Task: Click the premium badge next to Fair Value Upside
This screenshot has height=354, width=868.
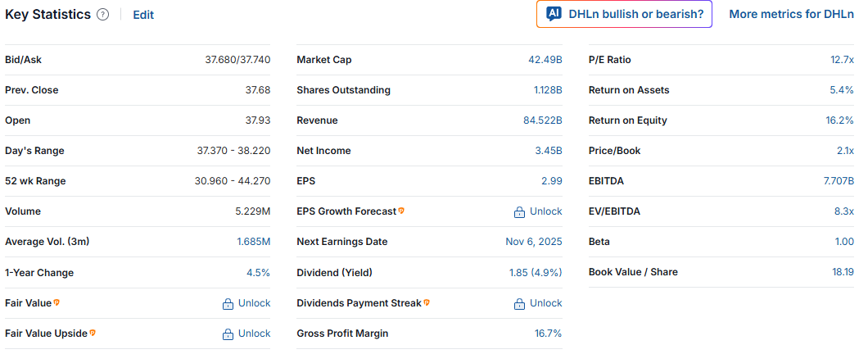Action: click(x=93, y=334)
